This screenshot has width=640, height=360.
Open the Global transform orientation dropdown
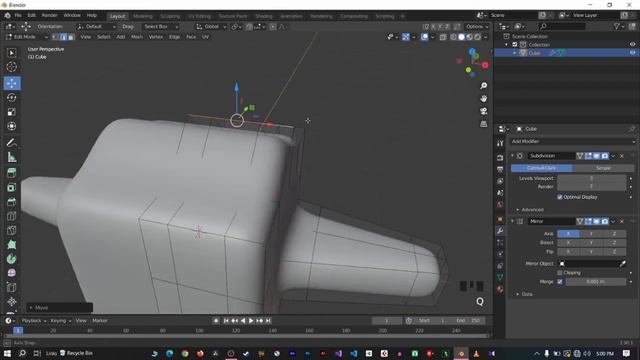(x=211, y=27)
